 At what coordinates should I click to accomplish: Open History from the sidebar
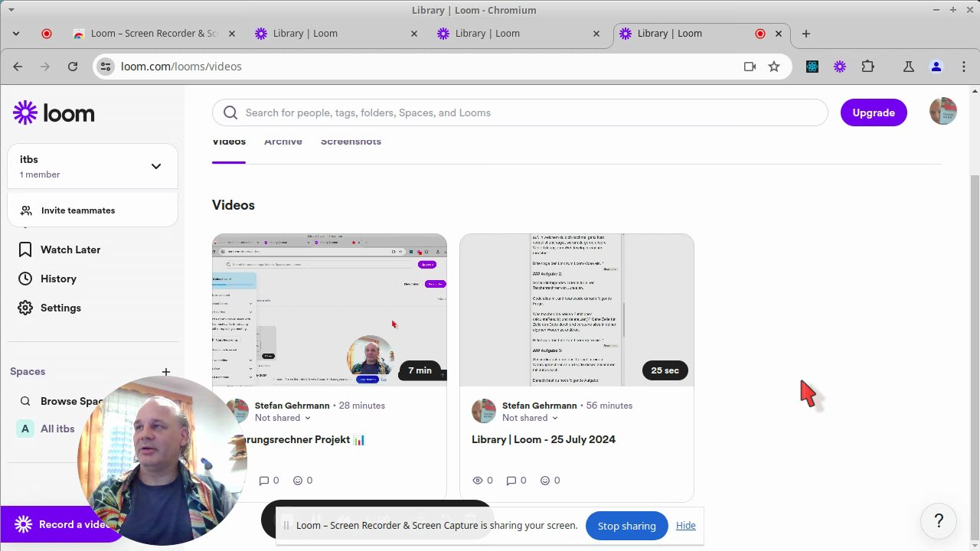coord(58,279)
